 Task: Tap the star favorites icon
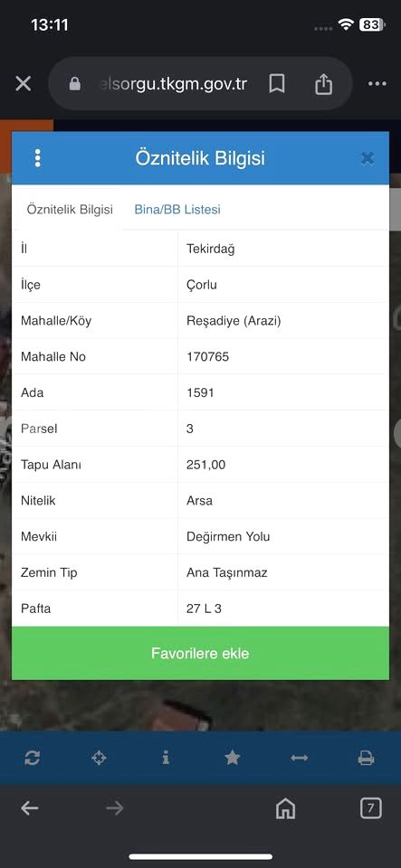click(232, 758)
